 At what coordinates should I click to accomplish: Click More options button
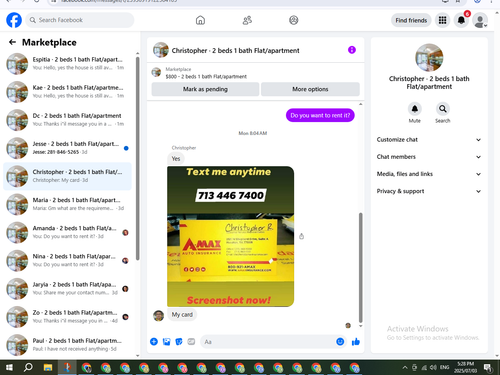[x=310, y=89]
